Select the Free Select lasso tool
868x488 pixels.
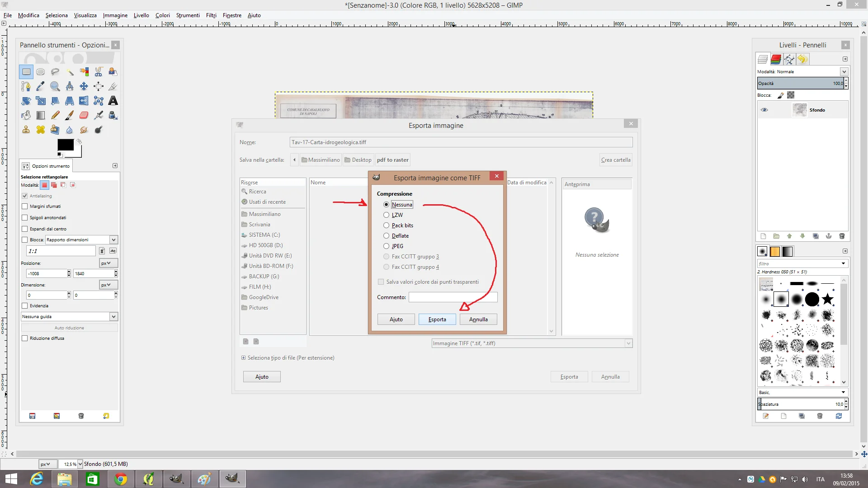(x=55, y=72)
